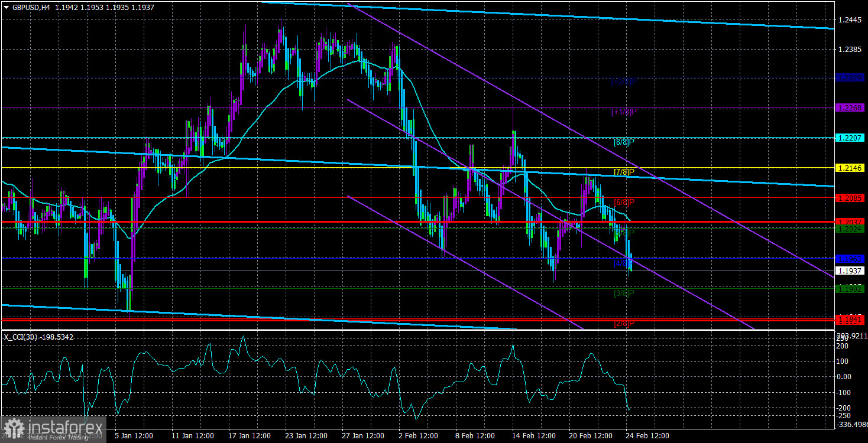The width and height of the screenshot is (868, 443).
Task: Select the yellow 1.2146 price tag
Action: click(850, 168)
